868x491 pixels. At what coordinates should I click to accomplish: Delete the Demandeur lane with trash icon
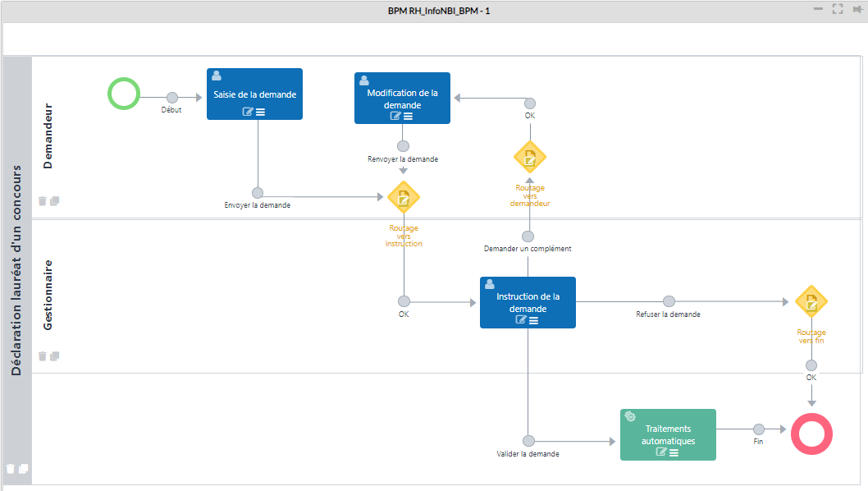tap(42, 201)
